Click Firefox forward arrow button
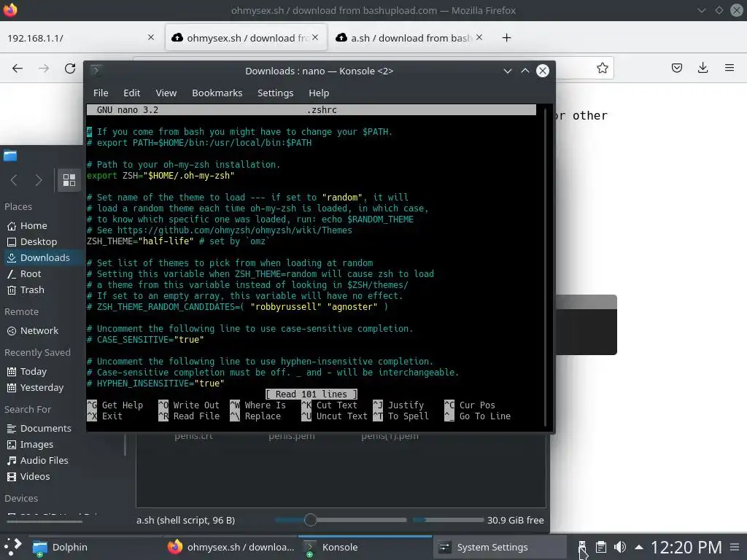The width and height of the screenshot is (747, 560). tap(44, 68)
